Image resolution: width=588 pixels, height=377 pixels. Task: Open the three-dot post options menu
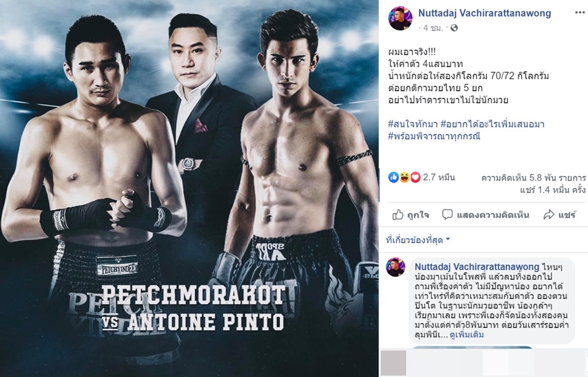click(x=579, y=12)
